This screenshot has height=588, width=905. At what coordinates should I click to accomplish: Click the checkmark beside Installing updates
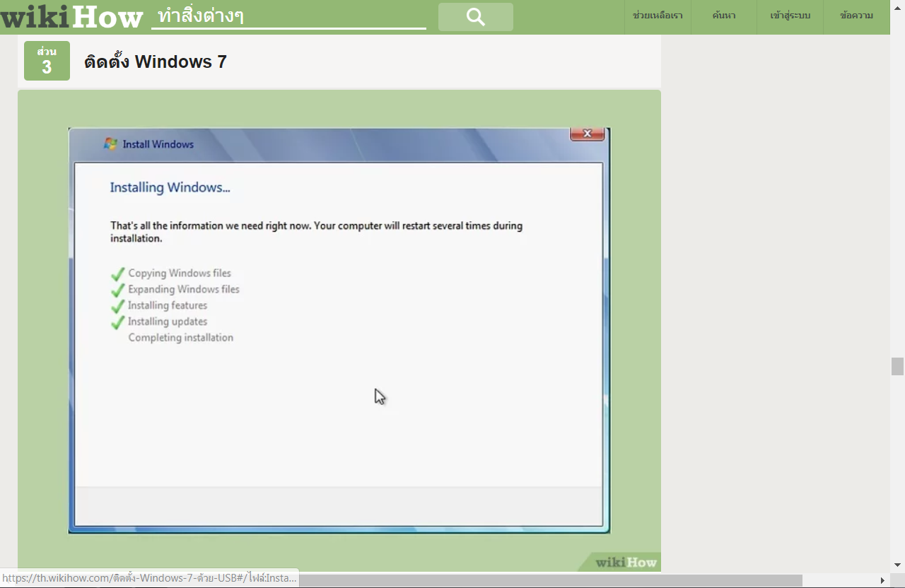pyautogui.click(x=117, y=322)
